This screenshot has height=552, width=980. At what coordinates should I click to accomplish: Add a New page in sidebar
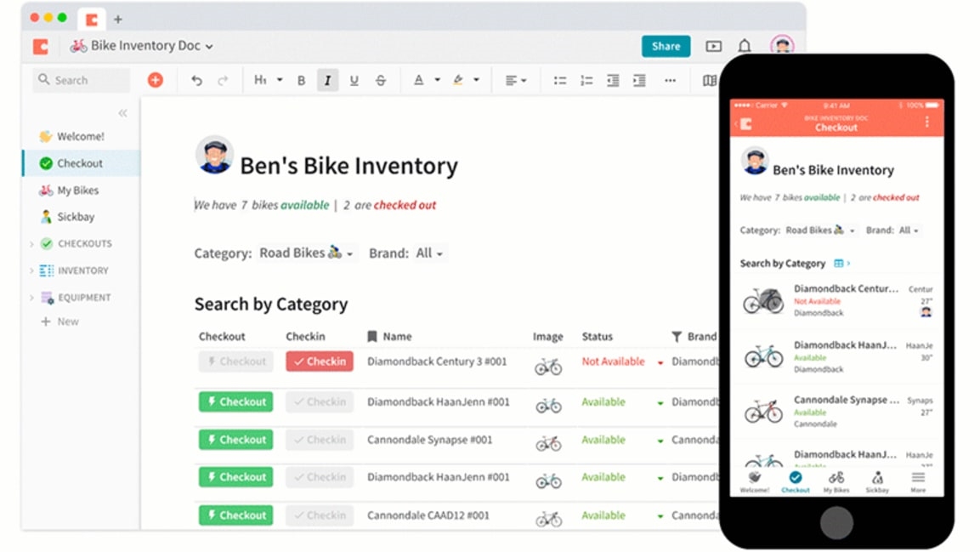pos(60,322)
